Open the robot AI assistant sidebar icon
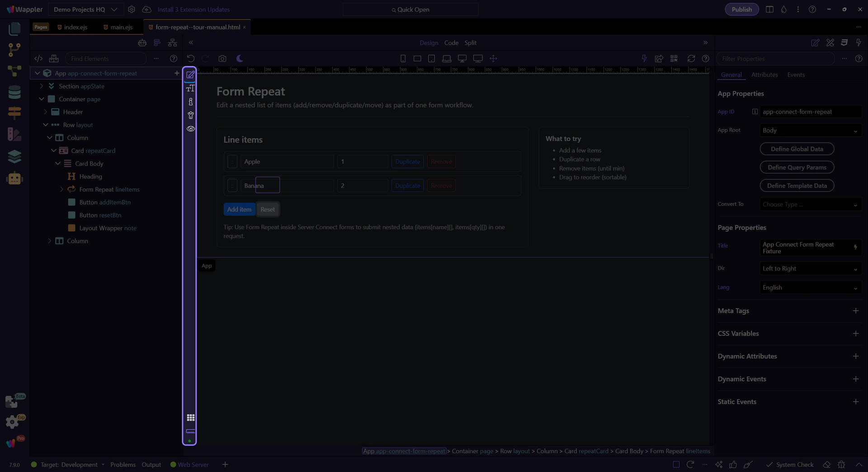This screenshot has height=472, width=868. pyautogui.click(x=14, y=178)
